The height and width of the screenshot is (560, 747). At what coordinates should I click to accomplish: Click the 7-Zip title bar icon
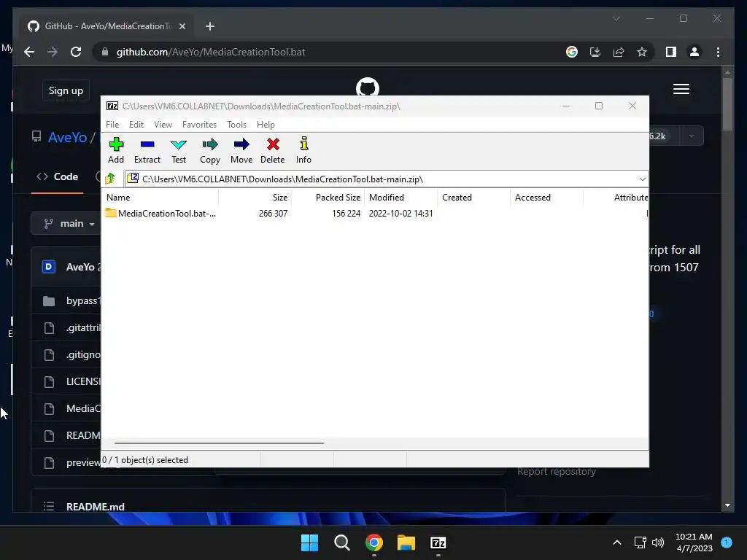click(112, 106)
